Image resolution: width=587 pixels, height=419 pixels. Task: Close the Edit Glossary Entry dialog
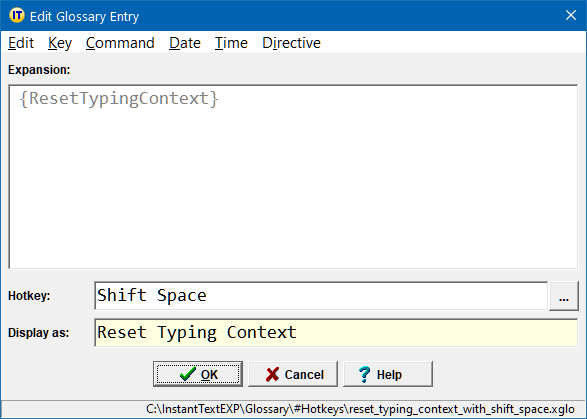point(571,15)
